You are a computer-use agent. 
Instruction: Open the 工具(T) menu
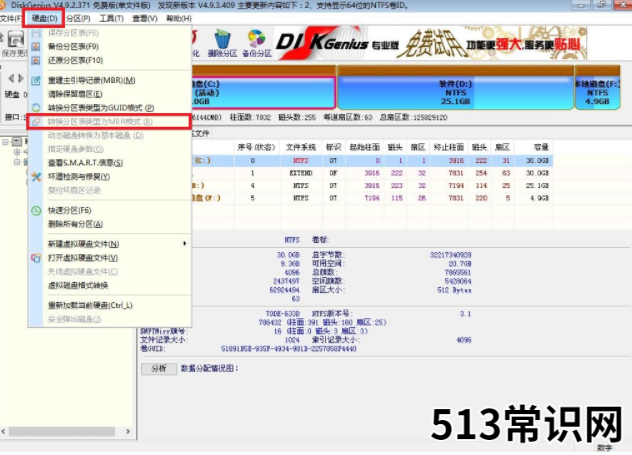click(111, 19)
